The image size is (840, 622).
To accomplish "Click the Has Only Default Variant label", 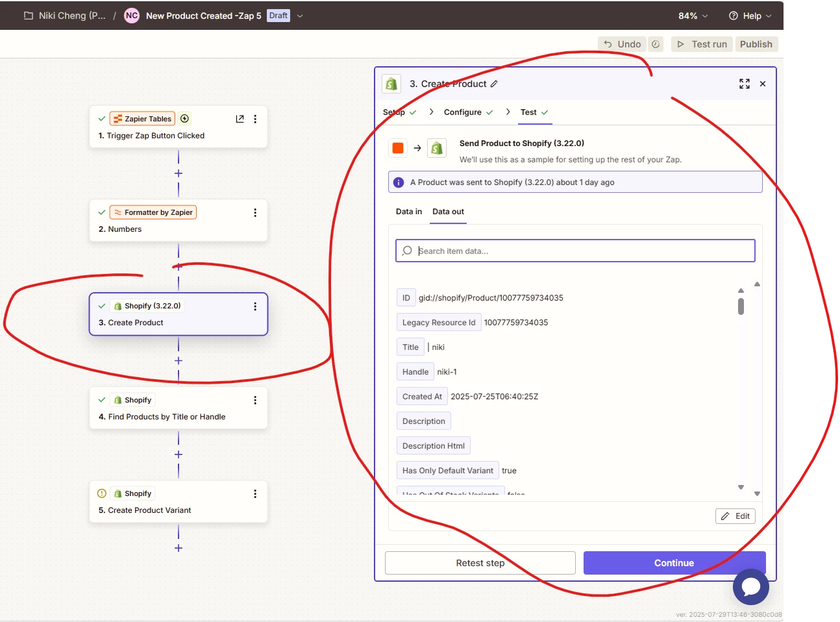I will (448, 471).
